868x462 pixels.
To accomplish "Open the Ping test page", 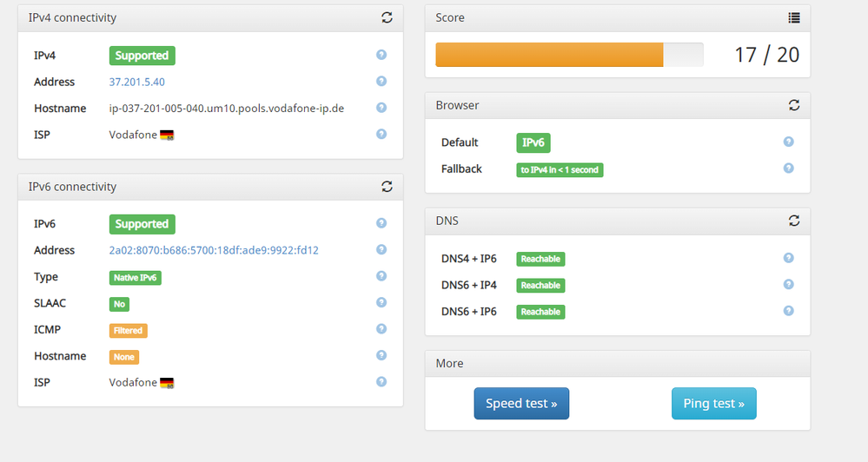I will [x=713, y=404].
